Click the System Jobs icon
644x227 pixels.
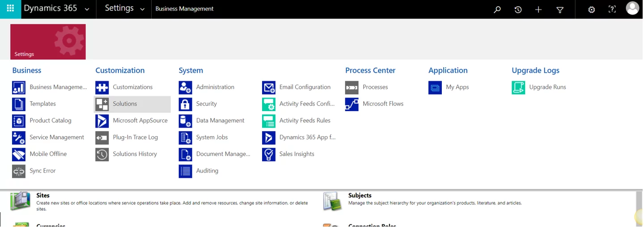[x=185, y=137]
